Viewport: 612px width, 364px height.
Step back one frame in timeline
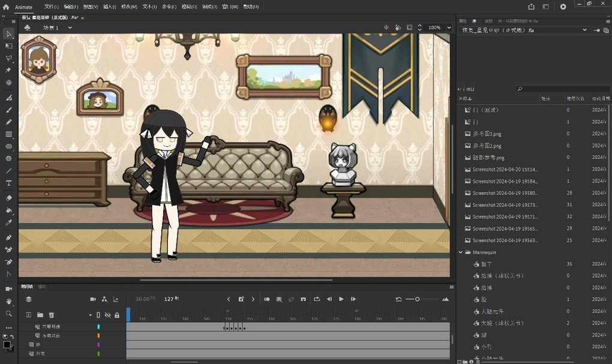point(329,299)
